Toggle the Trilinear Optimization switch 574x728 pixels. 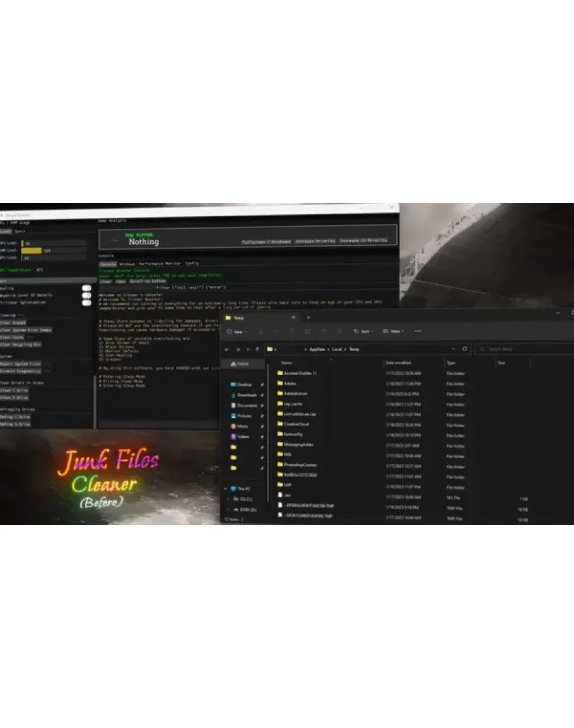[86, 303]
